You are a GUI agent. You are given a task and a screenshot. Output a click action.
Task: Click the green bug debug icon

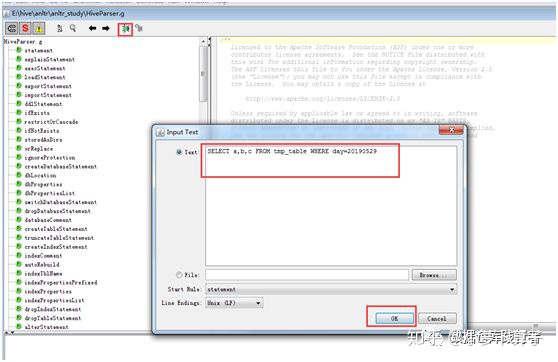tap(125, 28)
